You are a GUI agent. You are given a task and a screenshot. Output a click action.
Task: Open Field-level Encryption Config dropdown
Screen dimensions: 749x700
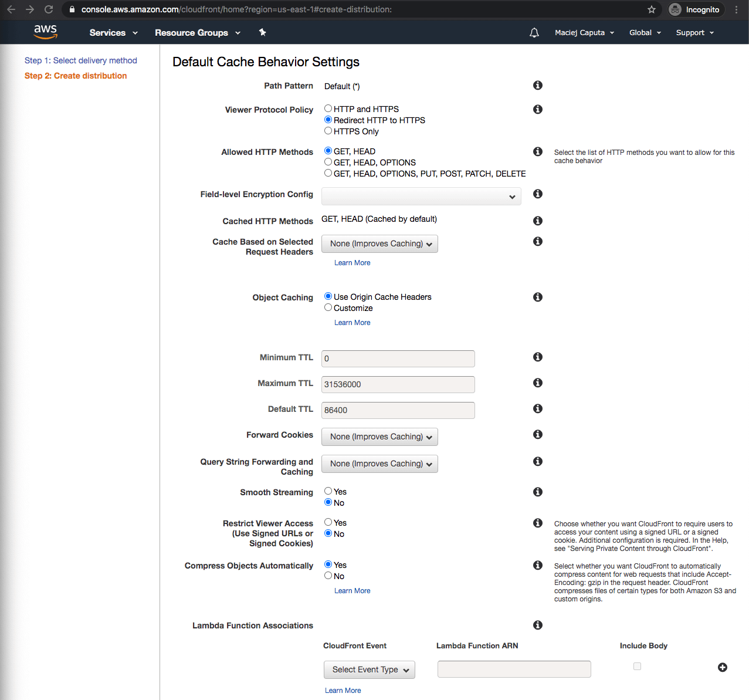(x=421, y=197)
